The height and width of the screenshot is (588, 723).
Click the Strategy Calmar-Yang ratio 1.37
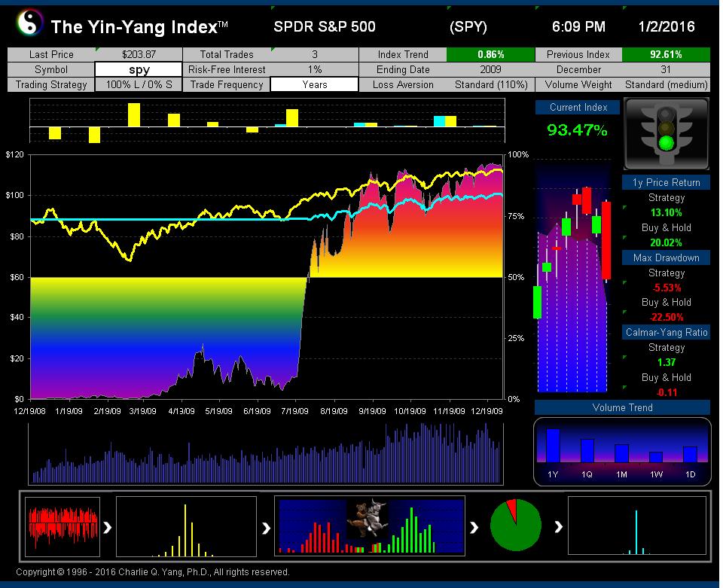pyautogui.click(x=667, y=362)
